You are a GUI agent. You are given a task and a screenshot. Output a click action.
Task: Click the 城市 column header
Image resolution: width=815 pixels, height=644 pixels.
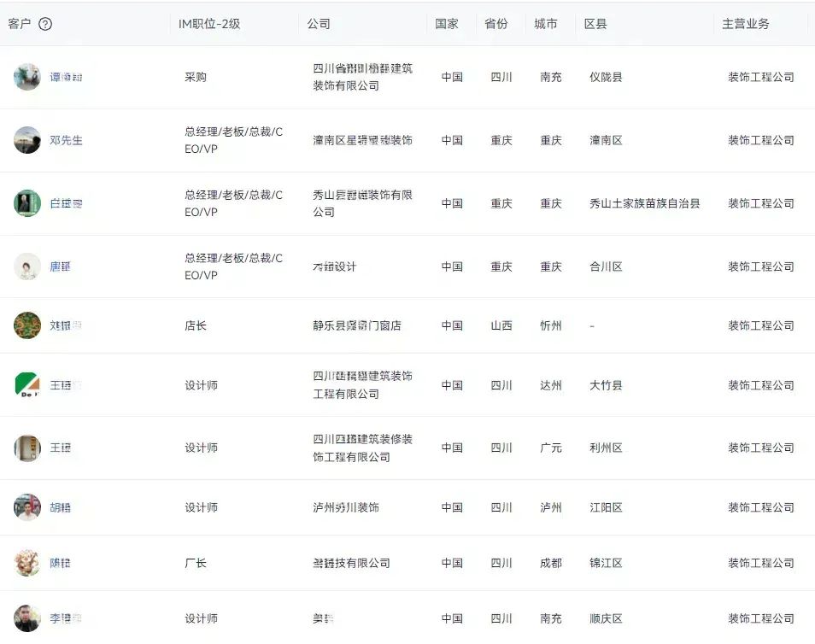pyautogui.click(x=547, y=24)
